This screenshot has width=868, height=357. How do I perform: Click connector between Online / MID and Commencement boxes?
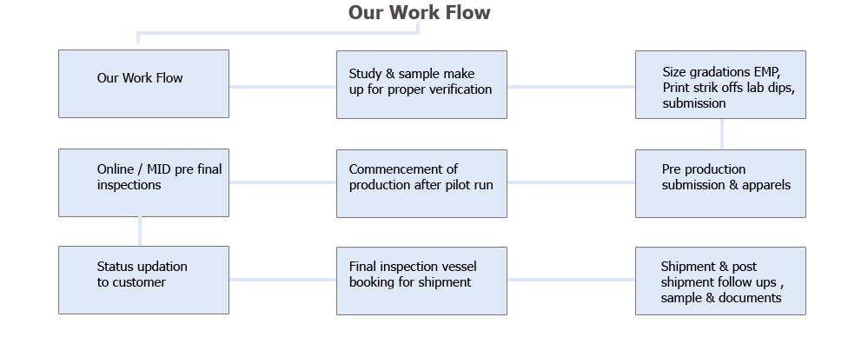282,182
